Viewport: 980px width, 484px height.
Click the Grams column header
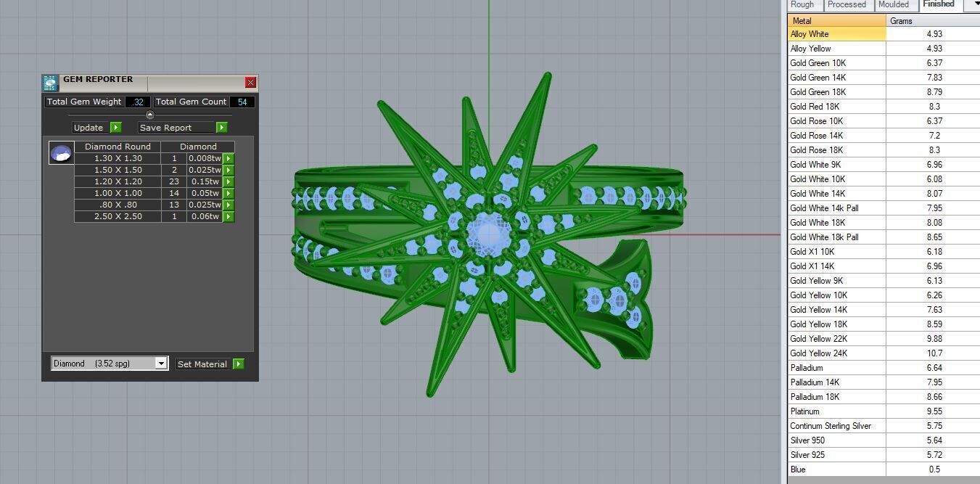[x=933, y=21]
